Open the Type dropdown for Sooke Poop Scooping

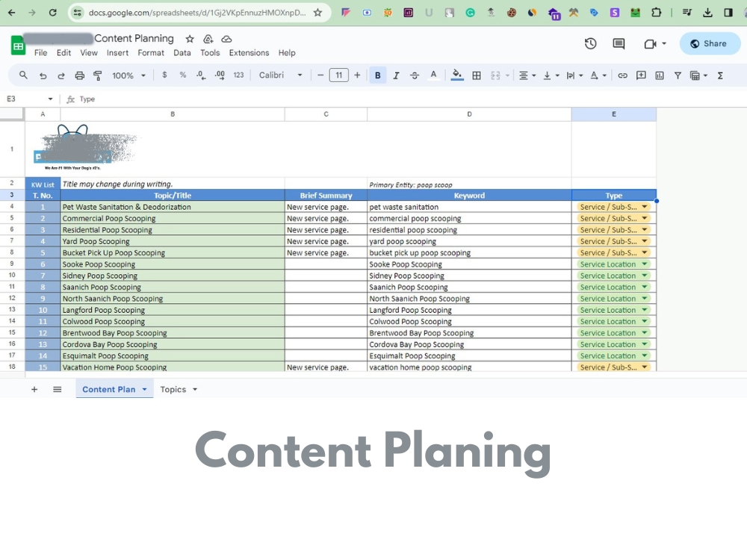[643, 264]
